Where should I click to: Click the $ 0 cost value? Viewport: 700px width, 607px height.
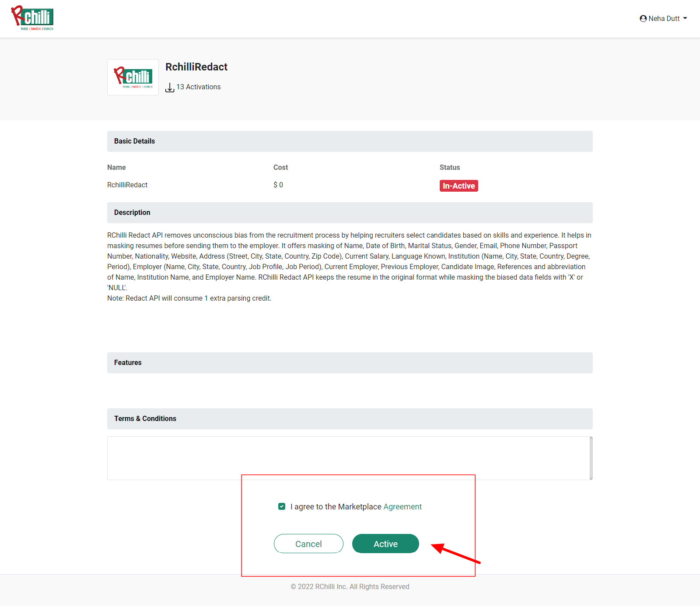coord(278,185)
